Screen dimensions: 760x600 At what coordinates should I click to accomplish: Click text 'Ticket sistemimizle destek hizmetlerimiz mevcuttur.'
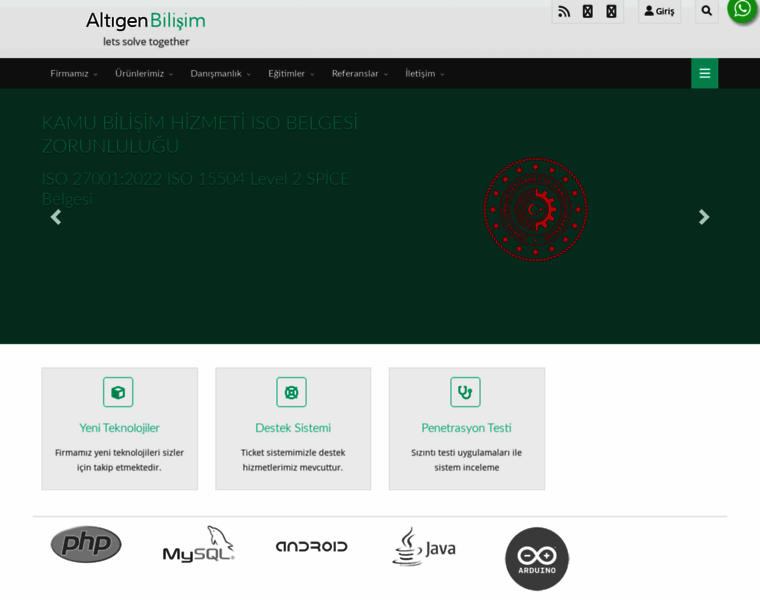click(x=293, y=460)
